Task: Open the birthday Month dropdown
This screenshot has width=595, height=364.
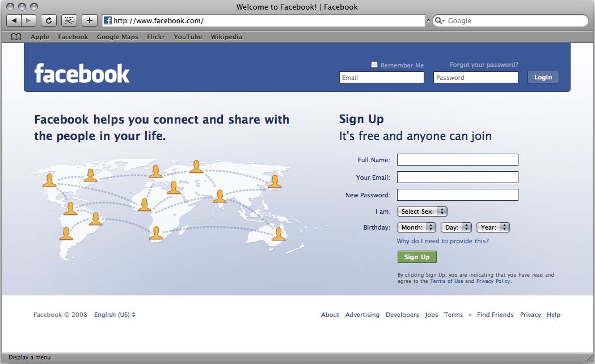Action: [x=416, y=227]
